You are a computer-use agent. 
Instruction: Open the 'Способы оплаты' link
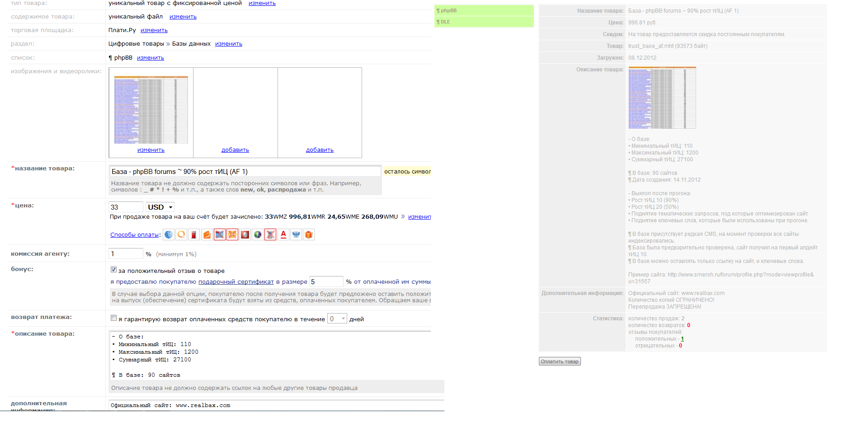(135, 235)
